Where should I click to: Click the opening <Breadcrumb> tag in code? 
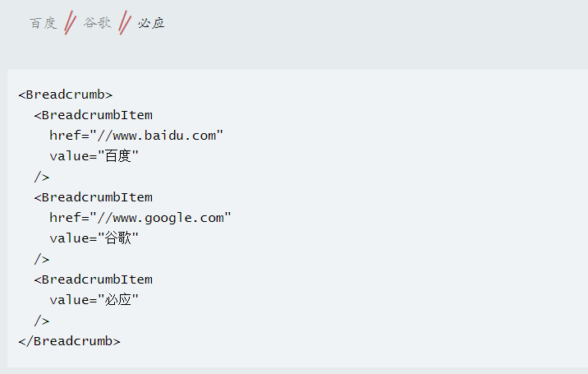click(x=65, y=95)
